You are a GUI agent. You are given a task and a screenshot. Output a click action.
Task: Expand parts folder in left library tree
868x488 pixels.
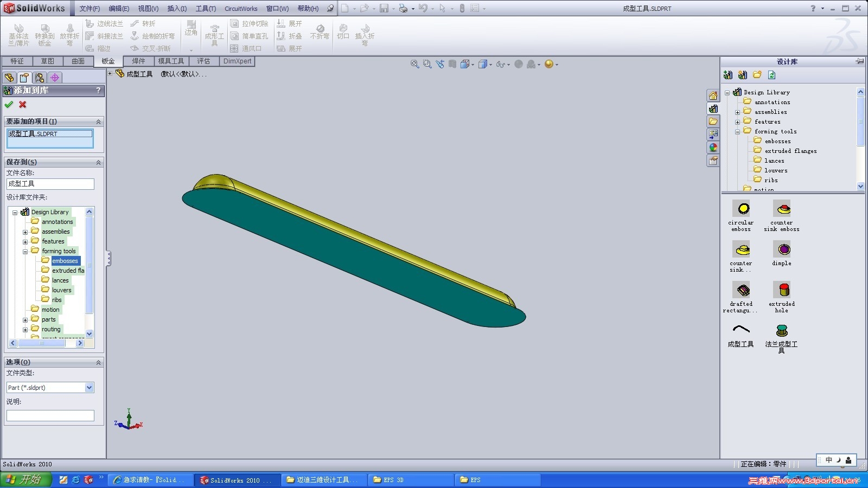click(x=25, y=320)
